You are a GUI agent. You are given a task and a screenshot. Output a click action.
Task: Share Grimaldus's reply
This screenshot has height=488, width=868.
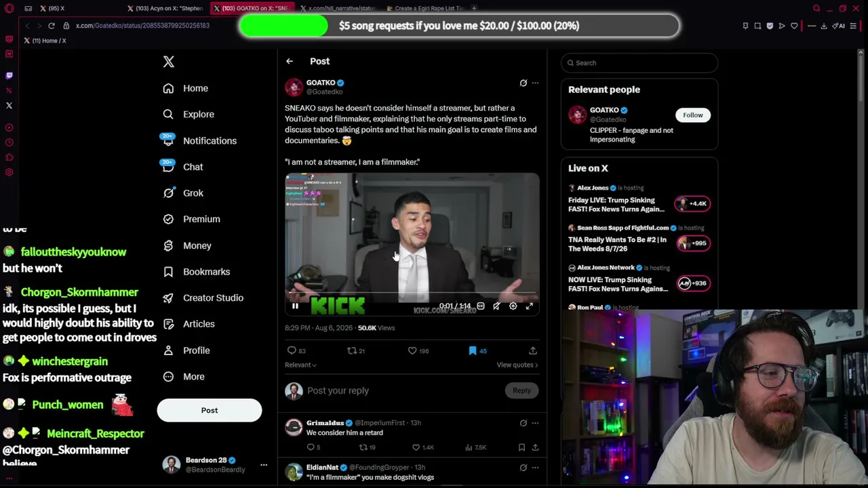535,447
